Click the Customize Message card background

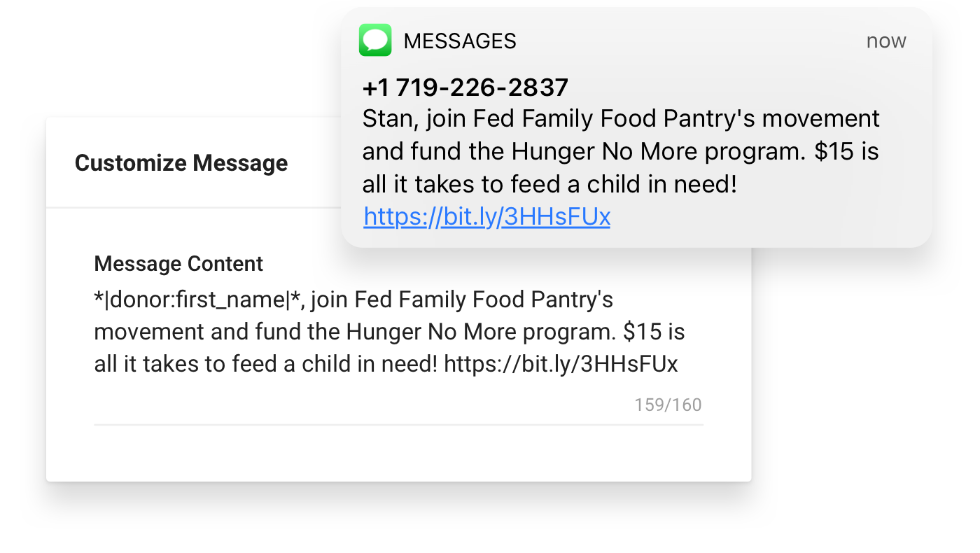pyautogui.click(x=399, y=455)
